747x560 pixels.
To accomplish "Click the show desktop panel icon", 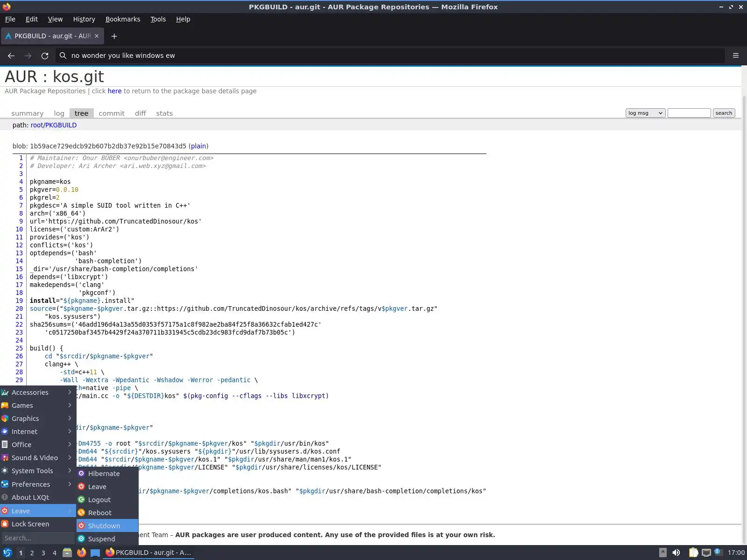I will (95, 553).
